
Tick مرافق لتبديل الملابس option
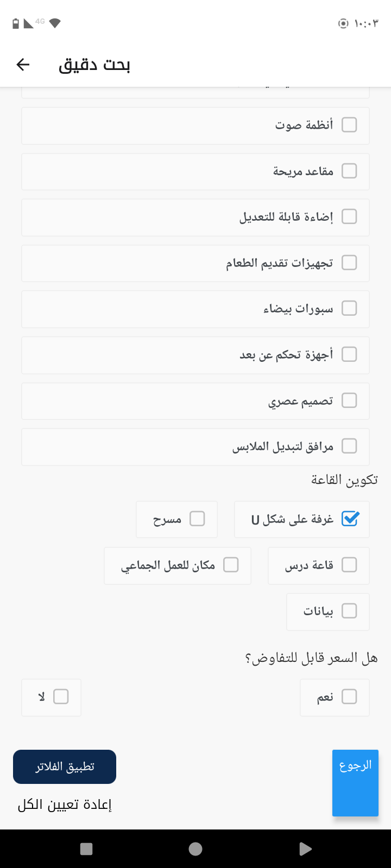pos(349,446)
